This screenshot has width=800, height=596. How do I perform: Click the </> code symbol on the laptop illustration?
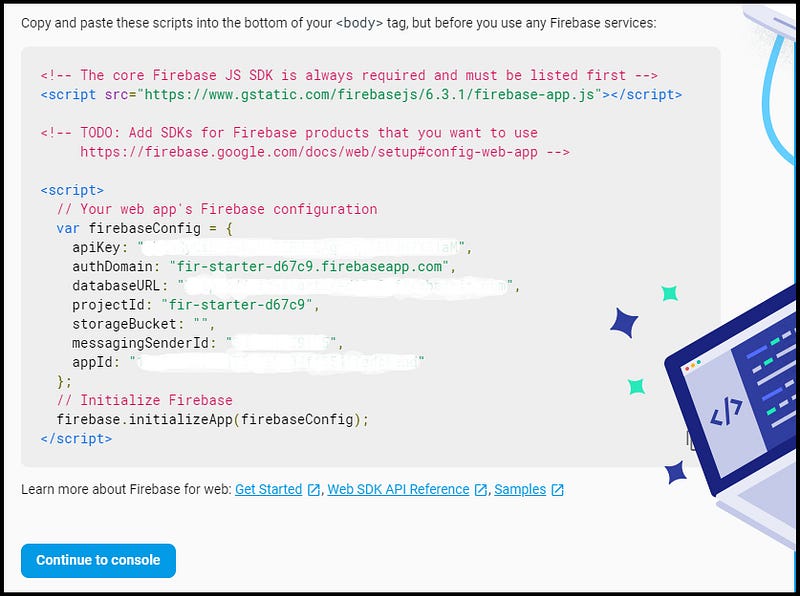(x=728, y=408)
